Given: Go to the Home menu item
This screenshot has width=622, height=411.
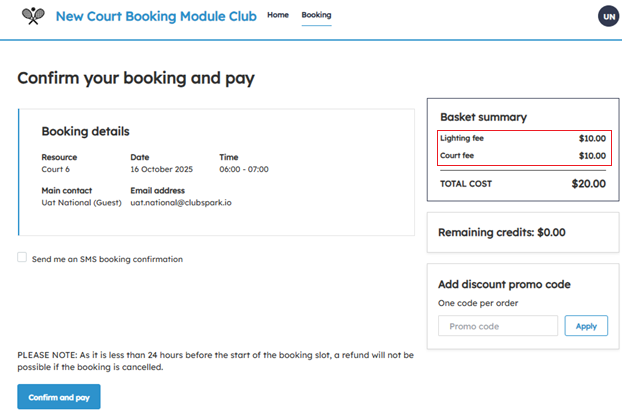Looking at the screenshot, I should (278, 15).
